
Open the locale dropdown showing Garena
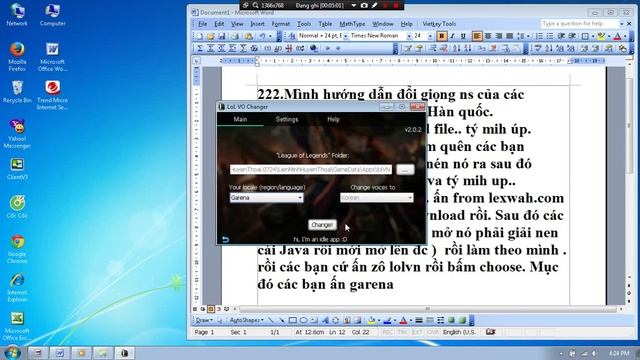(x=266, y=198)
